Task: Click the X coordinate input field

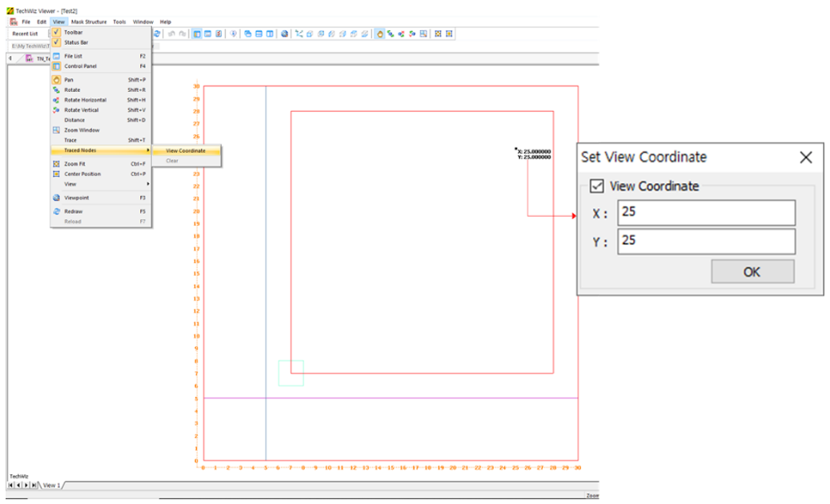Action: [706, 214]
